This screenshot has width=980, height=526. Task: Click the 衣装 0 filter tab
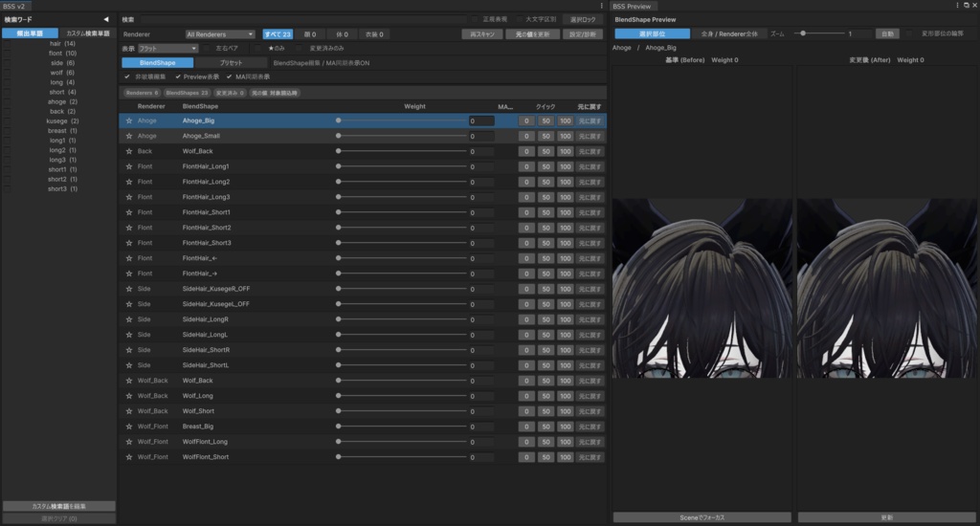[374, 34]
